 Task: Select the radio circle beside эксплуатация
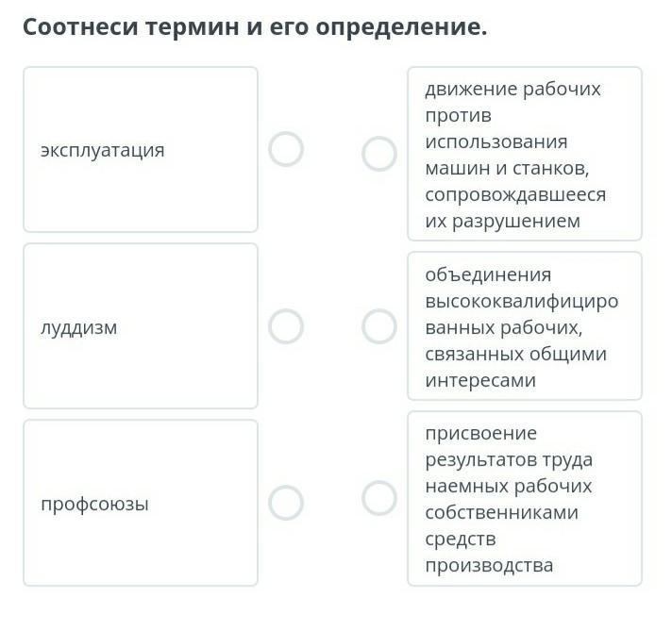tap(286, 149)
